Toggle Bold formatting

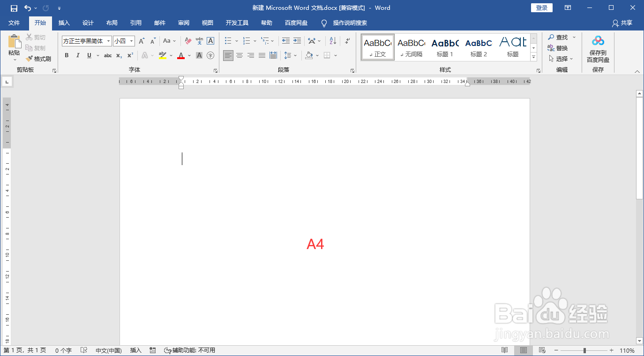pos(67,55)
